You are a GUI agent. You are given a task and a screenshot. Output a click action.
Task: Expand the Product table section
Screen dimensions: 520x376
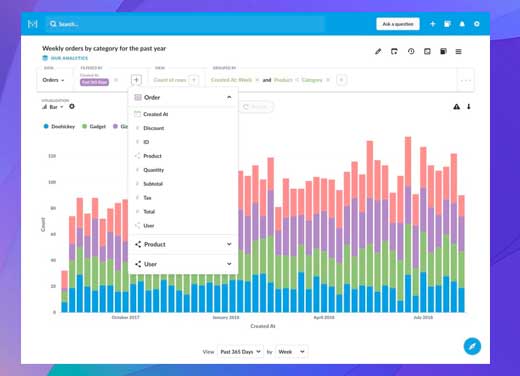(x=183, y=244)
